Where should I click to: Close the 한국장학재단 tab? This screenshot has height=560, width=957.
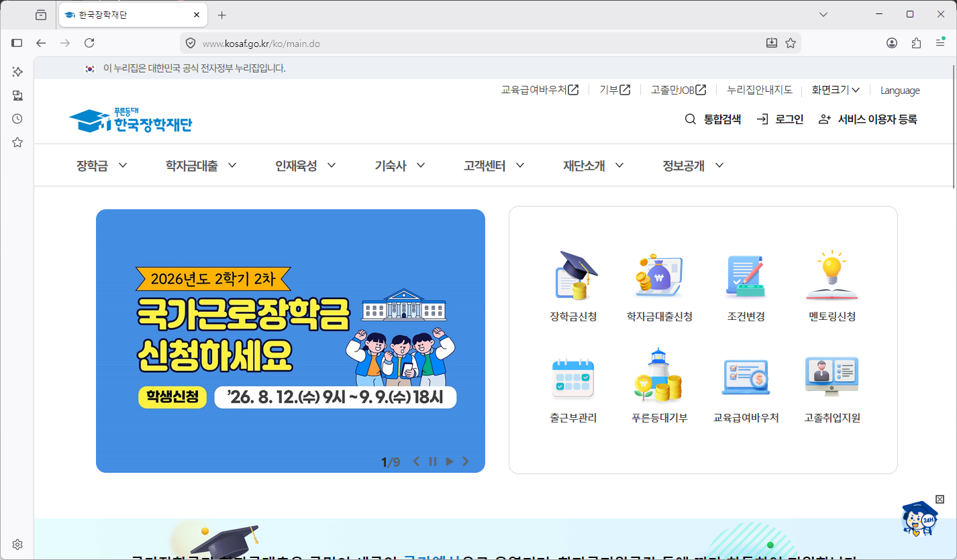coord(197,15)
